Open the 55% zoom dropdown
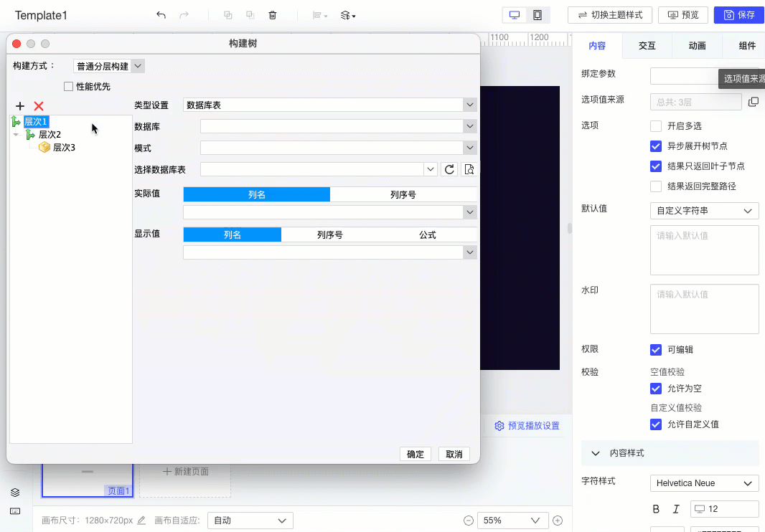 (x=513, y=521)
